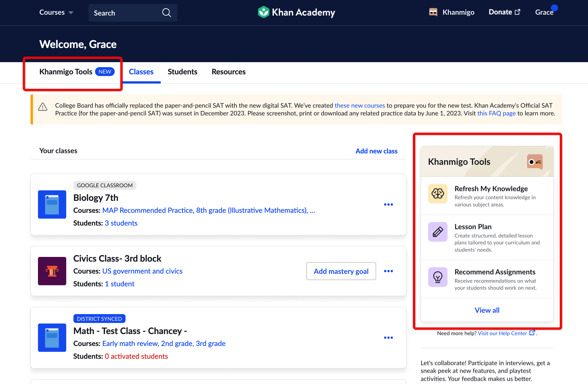This screenshot has width=588, height=384.
Task: Click the external link icon next to Donate
Action: 517,12
